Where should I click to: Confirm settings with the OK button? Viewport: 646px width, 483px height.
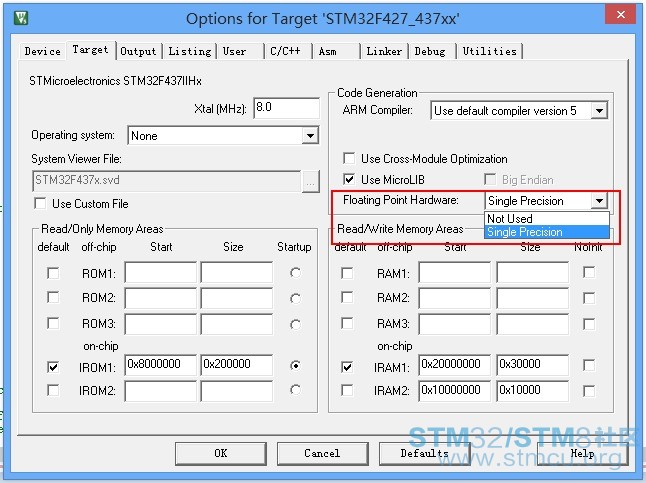221,453
